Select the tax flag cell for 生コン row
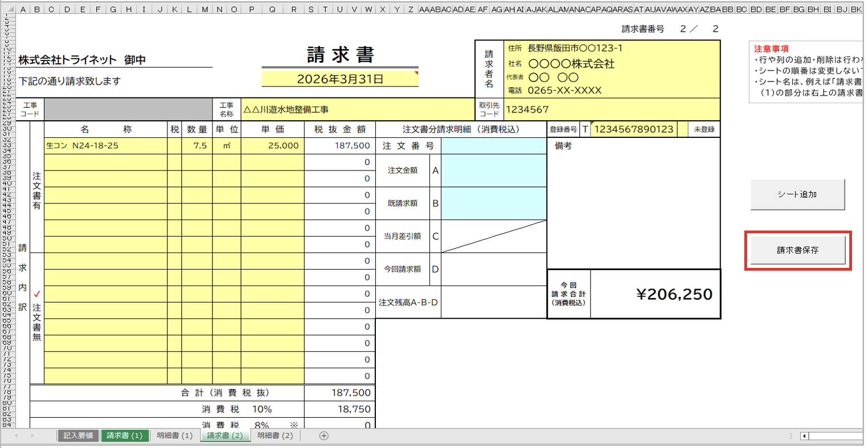The height and width of the screenshot is (448, 868). tap(174, 146)
